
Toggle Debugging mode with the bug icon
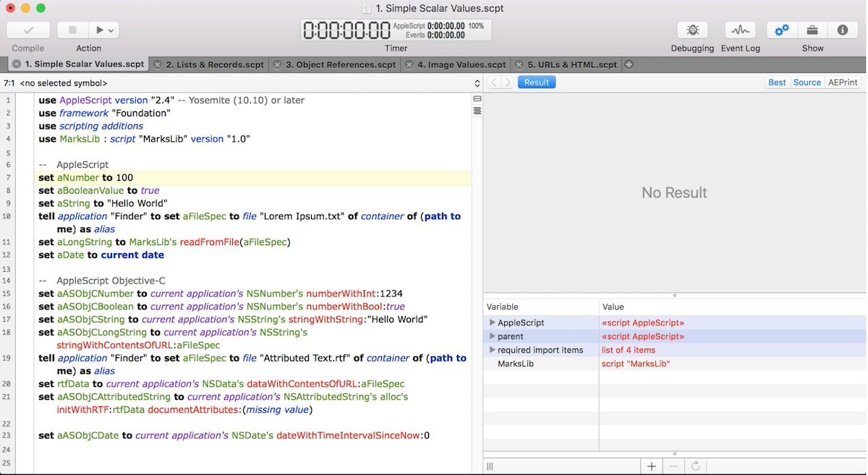tap(692, 30)
